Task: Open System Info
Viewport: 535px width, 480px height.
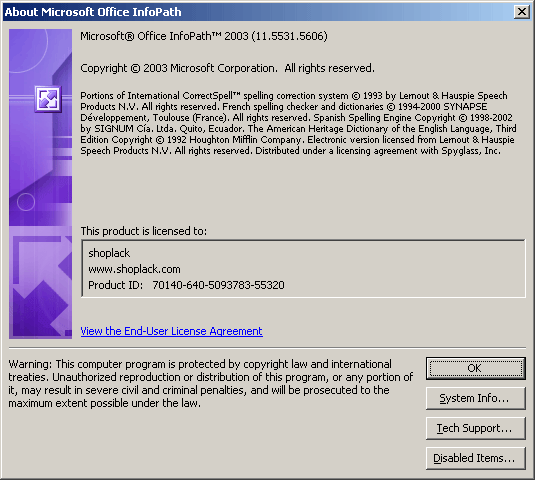Action: pyautogui.click(x=475, y=398)
